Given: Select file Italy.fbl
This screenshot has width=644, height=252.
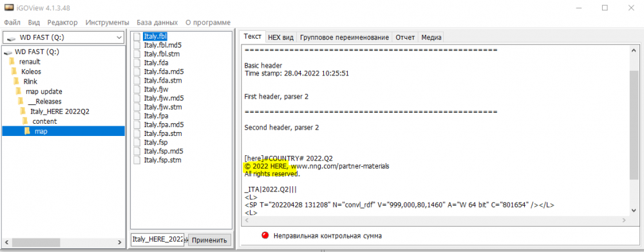Looking at the screenshot, I should 155,36.
